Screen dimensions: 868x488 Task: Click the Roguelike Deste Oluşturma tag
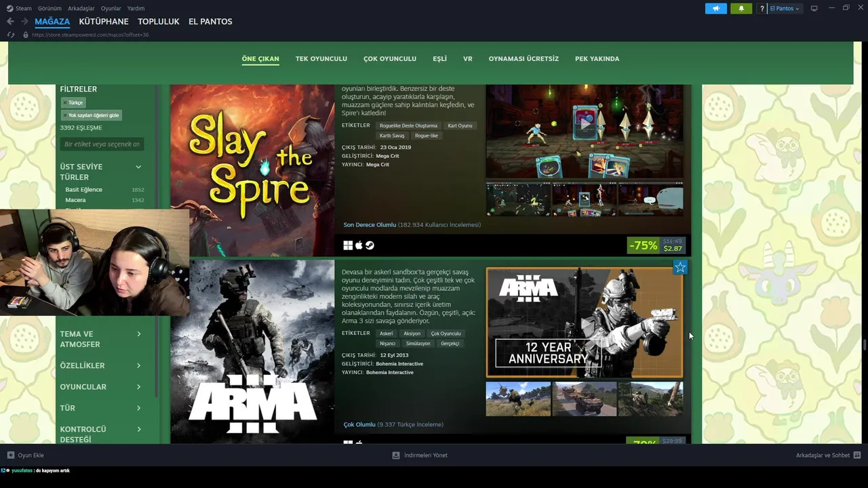click(x=408, y=125)
